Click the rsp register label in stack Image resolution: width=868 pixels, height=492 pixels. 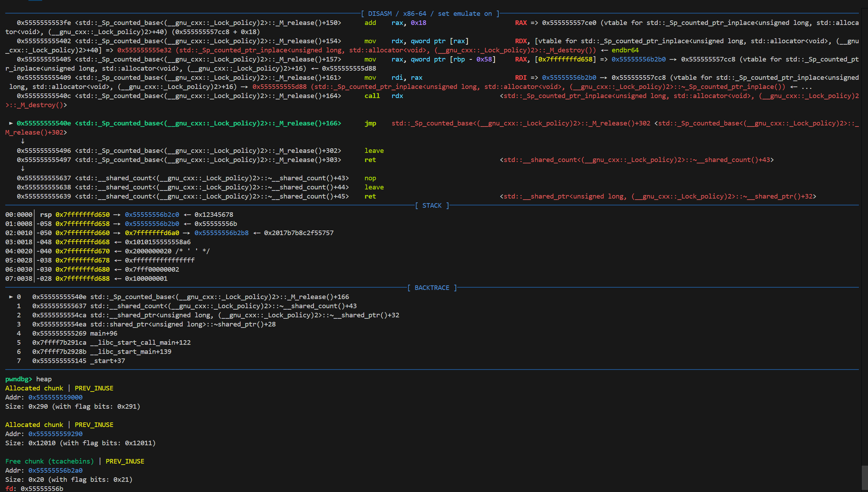46,215
